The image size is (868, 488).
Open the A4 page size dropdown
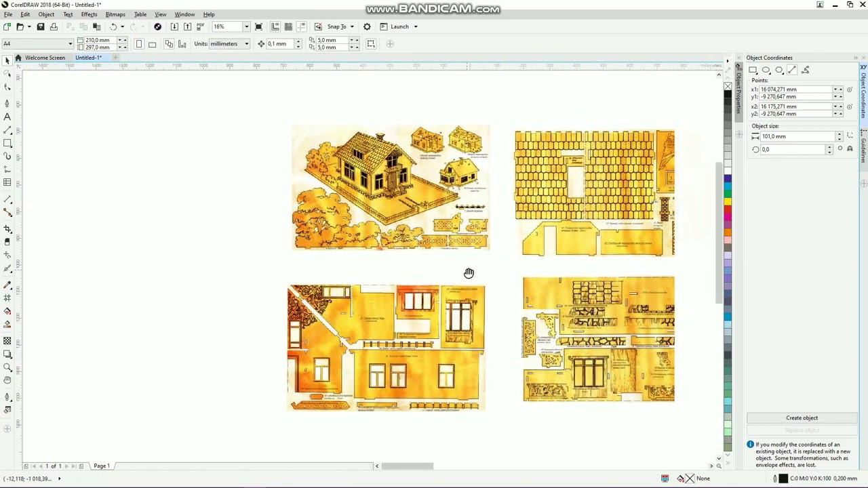pyautogui.click(x=69, y=44)
